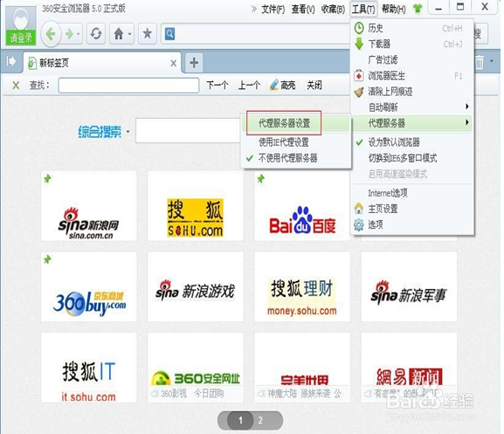This screenshot has width=504, height=434.
Task: Expand hidden menu chevron before 文件
Action: tap(254, 9)
